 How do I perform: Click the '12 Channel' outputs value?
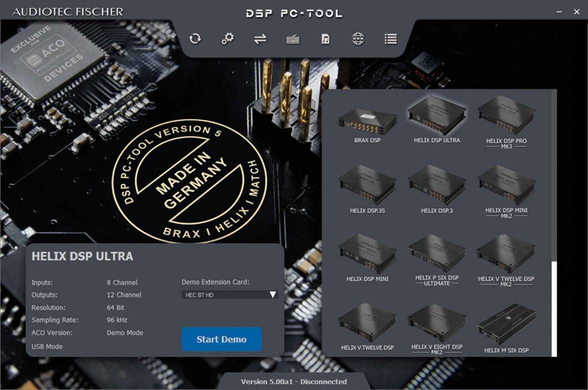(124, 295)
